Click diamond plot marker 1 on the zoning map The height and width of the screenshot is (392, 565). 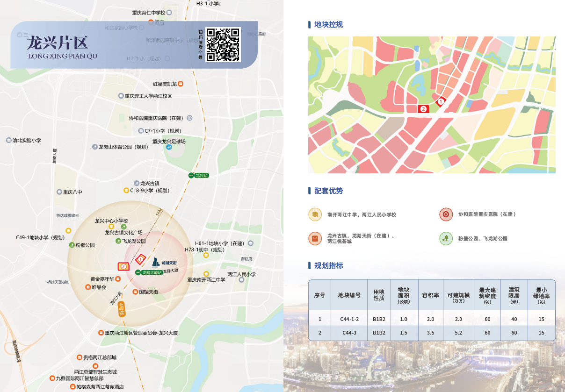pyautogui.click(x=440, y=101)
